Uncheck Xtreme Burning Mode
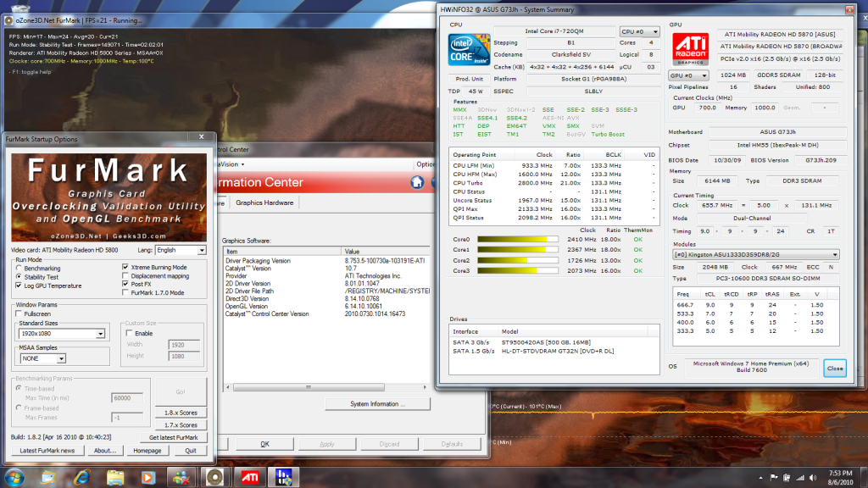Image resolution: width=868 pixels, height=488 pixels. 125,267
